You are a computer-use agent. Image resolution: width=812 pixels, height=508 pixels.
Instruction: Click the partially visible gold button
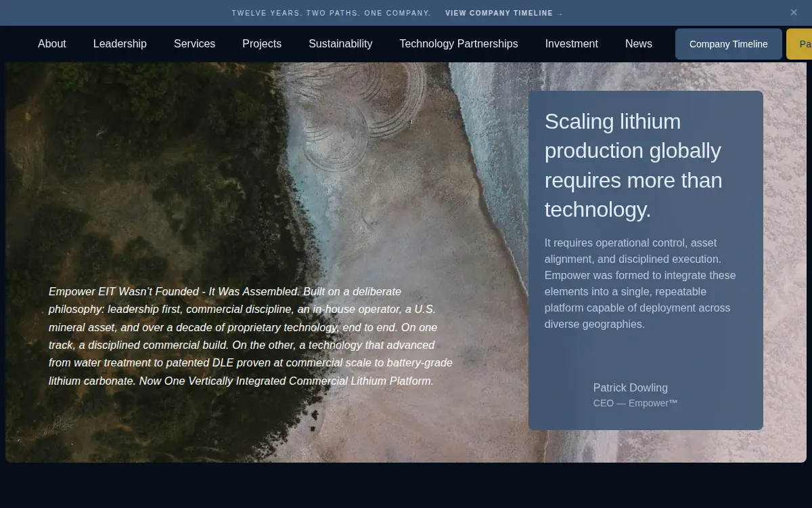point(800,44)
